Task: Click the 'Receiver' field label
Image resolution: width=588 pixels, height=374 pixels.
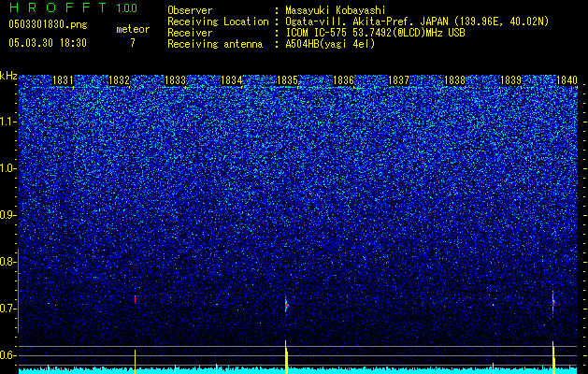Action: pos(190,33)
